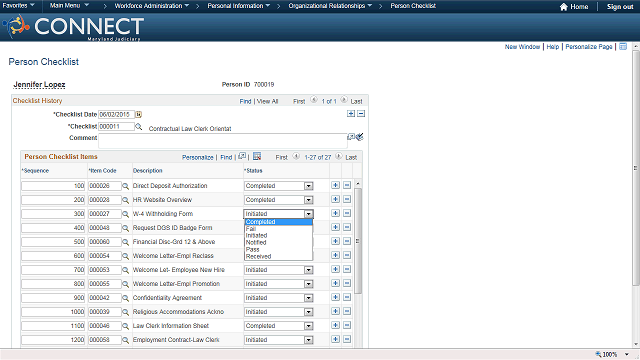This screenshot has width=640, height=360.
Task: Add row after Direct Deposit Authorization
Action: [x=335, y=185]
